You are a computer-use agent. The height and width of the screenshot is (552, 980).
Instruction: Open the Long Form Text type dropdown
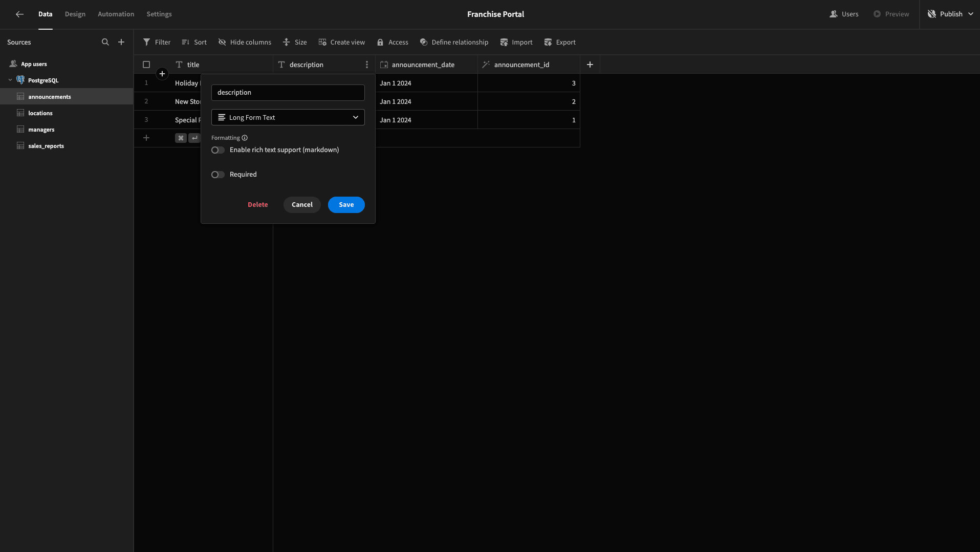tap(288, 117)
